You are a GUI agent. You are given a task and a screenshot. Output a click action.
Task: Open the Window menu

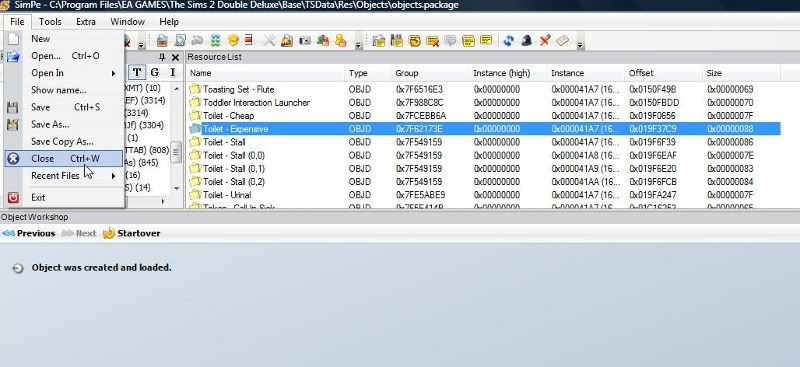coord(128,21)
